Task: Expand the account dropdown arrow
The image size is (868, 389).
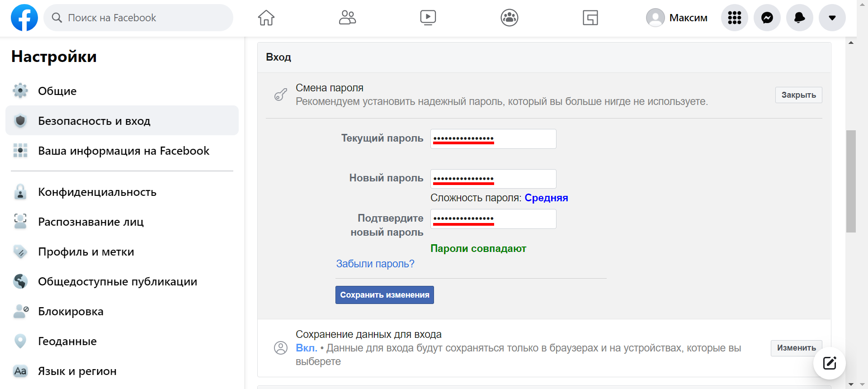Action: point(832,18)
